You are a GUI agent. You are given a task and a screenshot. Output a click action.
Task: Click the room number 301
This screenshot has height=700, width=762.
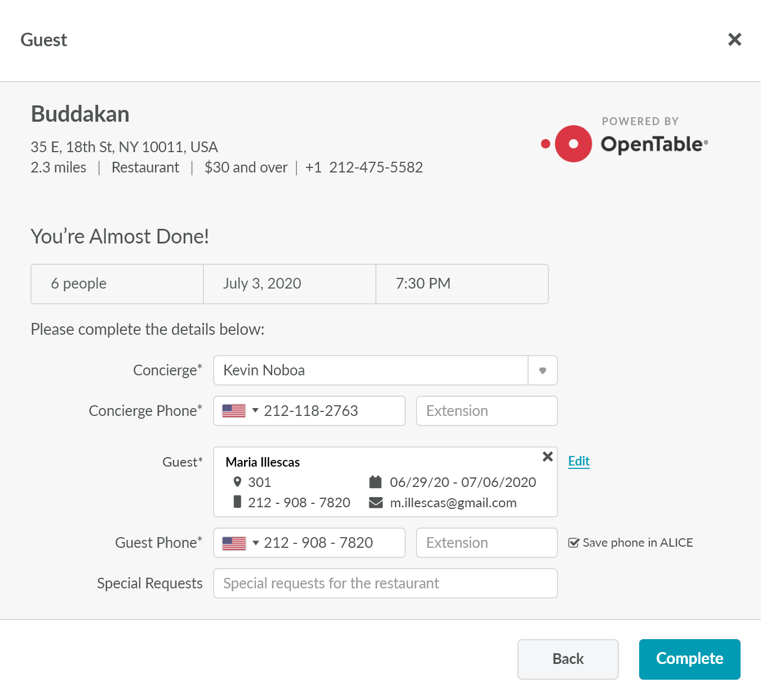(259, 482)
